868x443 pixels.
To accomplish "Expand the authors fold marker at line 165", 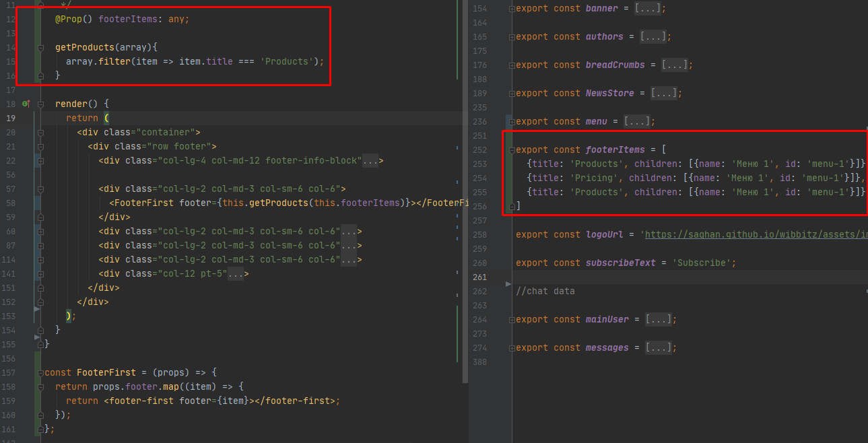I will click(x=511, y=37).
